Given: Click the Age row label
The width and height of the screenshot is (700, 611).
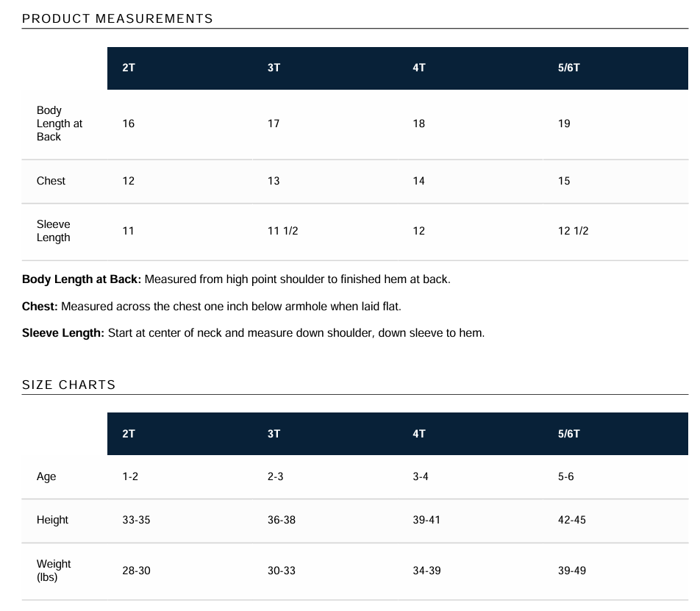Looking at the screenshot, I should (x=46, y=476).
